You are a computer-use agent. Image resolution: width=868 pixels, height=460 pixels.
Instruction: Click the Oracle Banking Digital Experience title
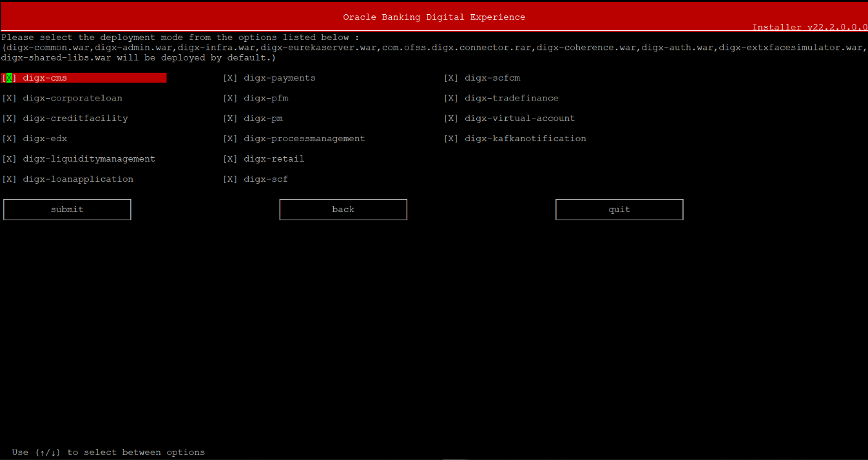point(434,17)
